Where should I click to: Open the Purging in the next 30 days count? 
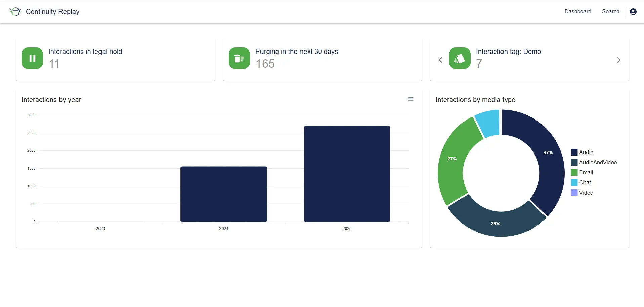pyautogui.click(x=265, y=64)
